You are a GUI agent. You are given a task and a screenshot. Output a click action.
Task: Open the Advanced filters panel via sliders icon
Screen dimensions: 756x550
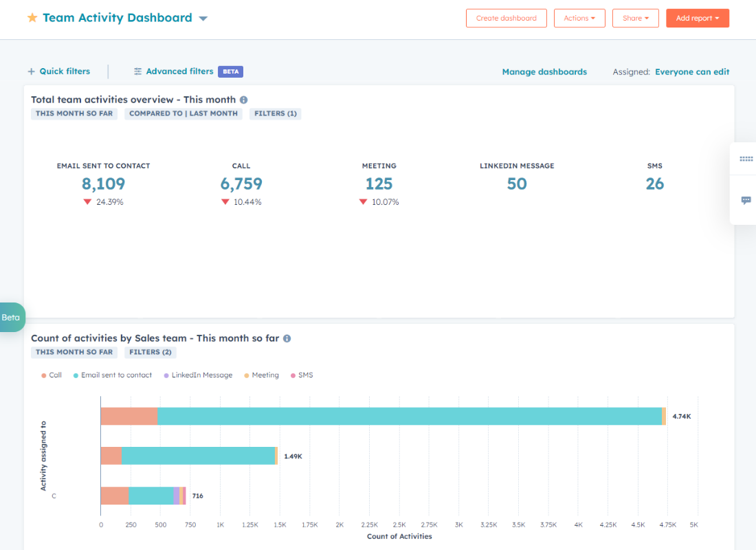coord(137,71)
